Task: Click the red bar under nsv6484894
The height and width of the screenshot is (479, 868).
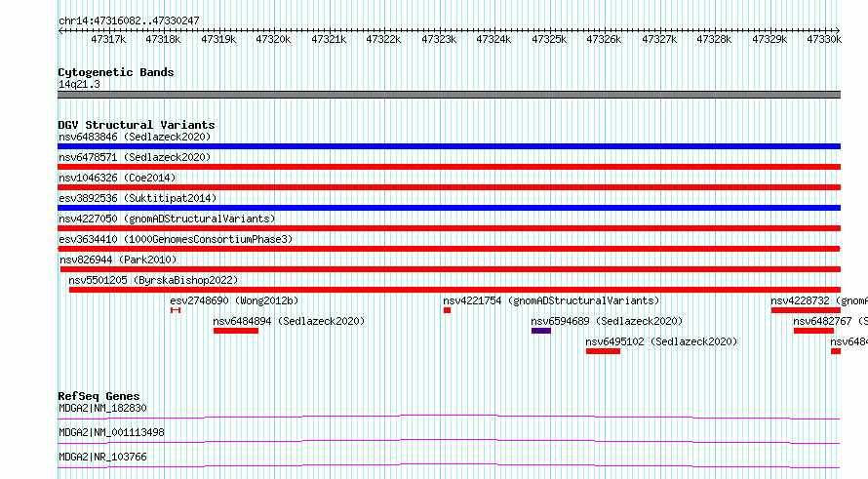Action: (x=236, y=331)
